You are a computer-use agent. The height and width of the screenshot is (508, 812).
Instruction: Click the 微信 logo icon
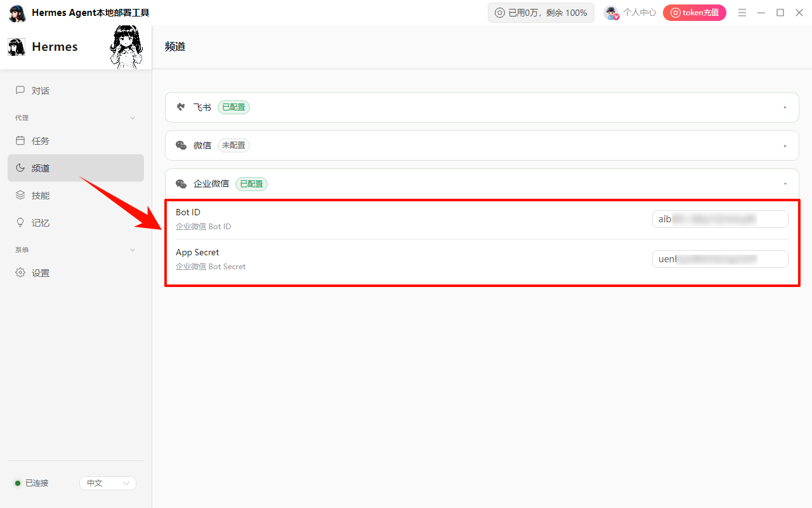coord(181,145)
